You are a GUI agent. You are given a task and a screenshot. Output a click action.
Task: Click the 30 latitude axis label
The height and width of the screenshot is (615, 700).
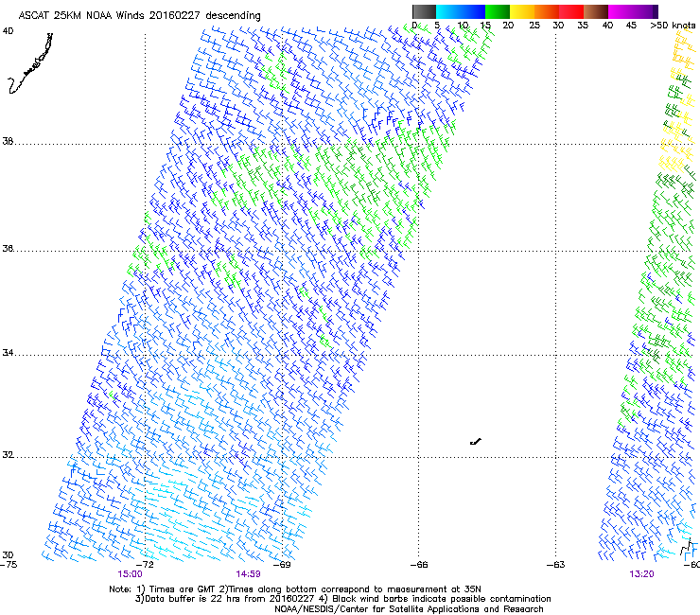coord(8,555)
